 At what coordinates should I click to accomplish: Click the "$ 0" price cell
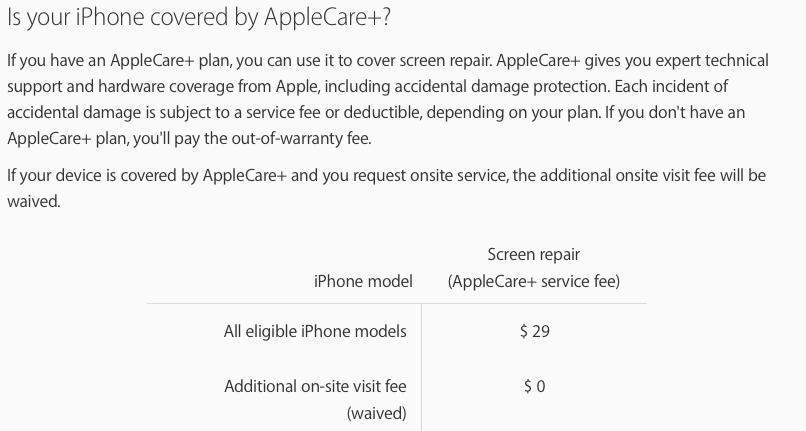(x=534, y=386)
